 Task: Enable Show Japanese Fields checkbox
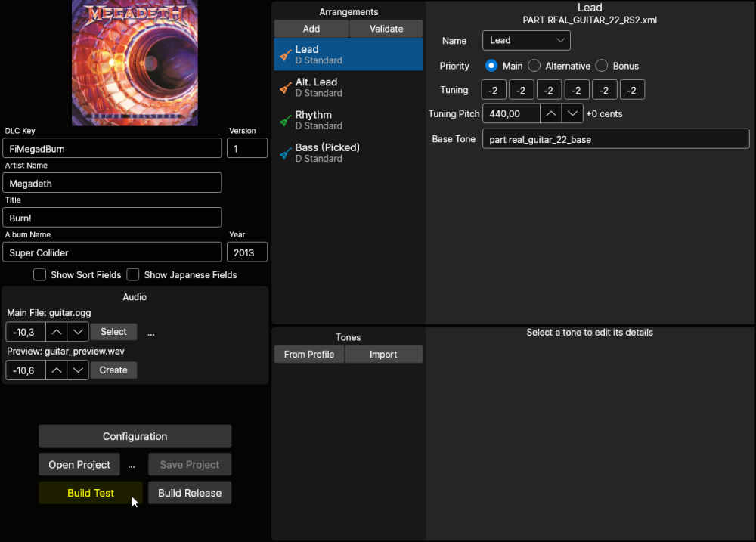click(x=133, y=275)
